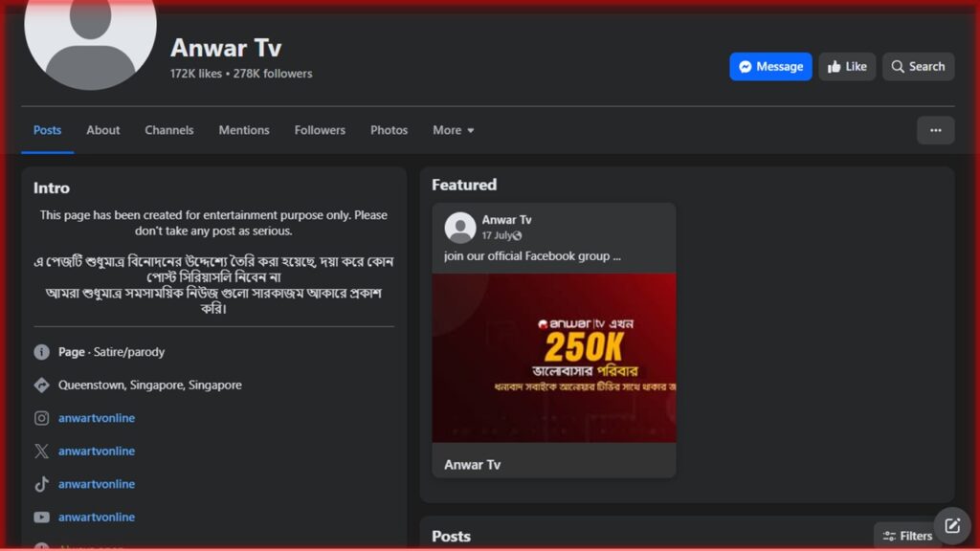Open the About tab
The image size is (980, 551).
click(x=103, y=130)
